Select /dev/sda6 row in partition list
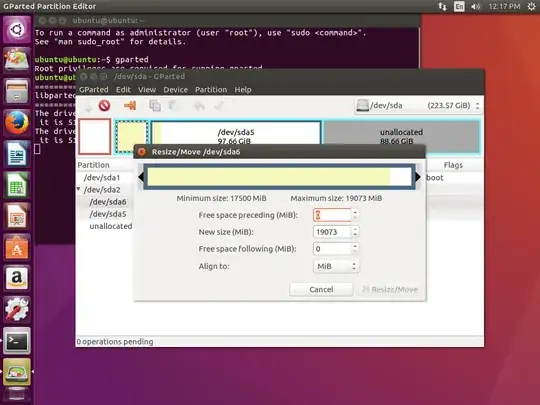 pos(108,202)
